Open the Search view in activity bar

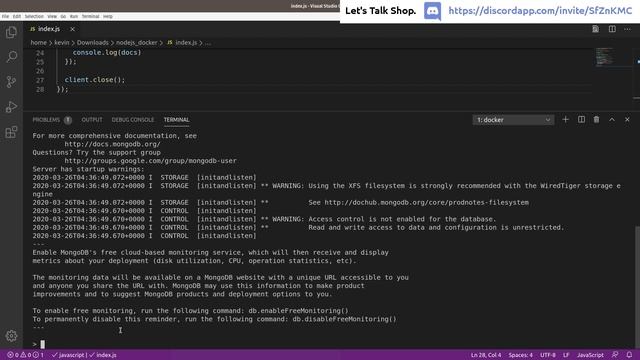(11, 57)
